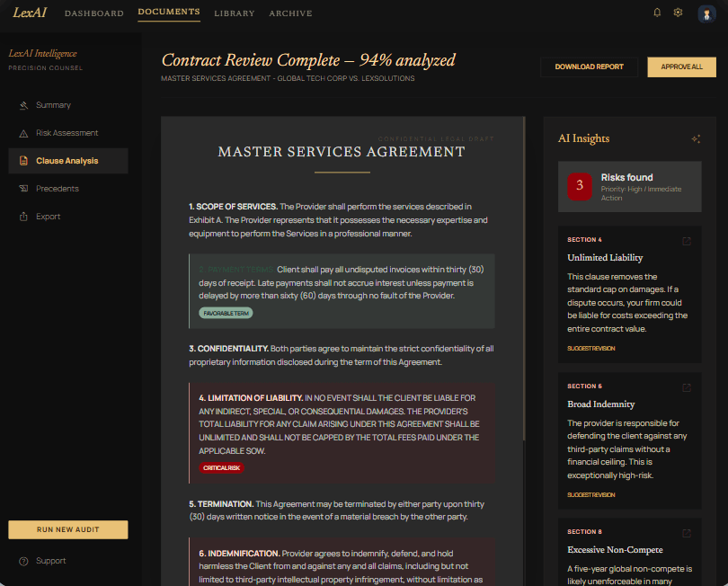The height and width of the screenshot is (586, 728).
Task: Open Risk Assessment in the sidebar
Action: (x=67, y=133)
